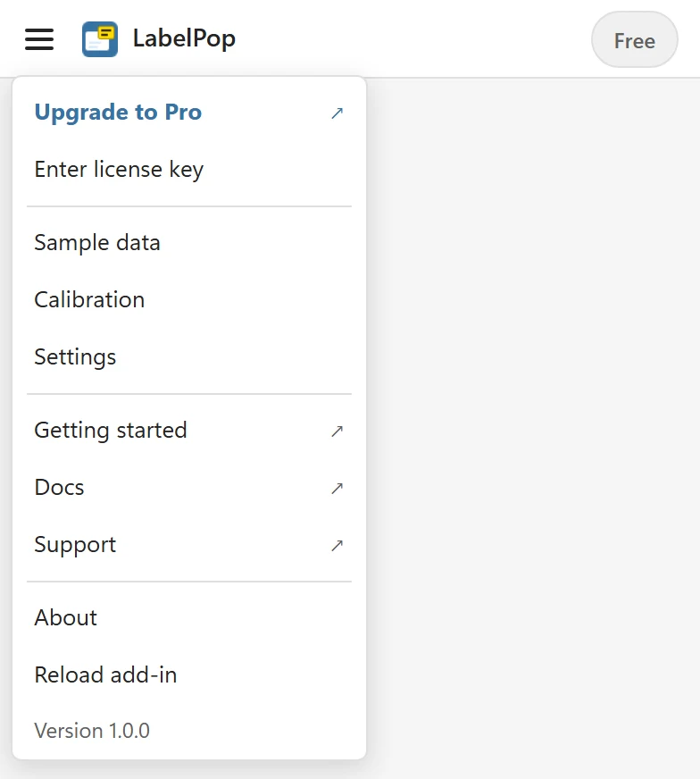Image resolution: width=700 pixels, height=779 pixels.
Task: Click the Free plan badge
Action: point(635,39)
